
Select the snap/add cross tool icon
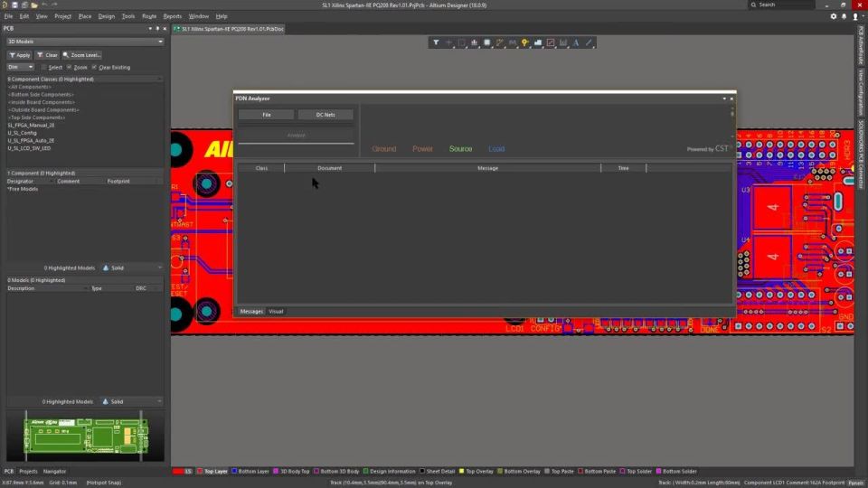click(449, 42)
